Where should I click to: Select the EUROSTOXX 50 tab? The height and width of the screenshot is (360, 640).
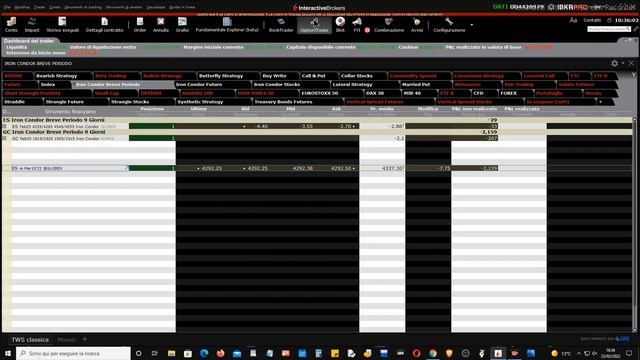[330, 93]
